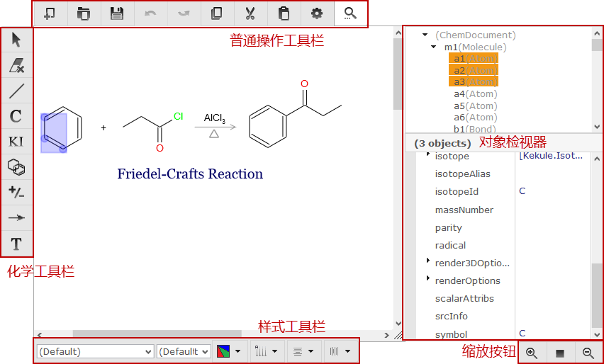This screenshot has height=364, width=604.
Task: Open the color picker dropdown arrow
Action: pos(238,351)
